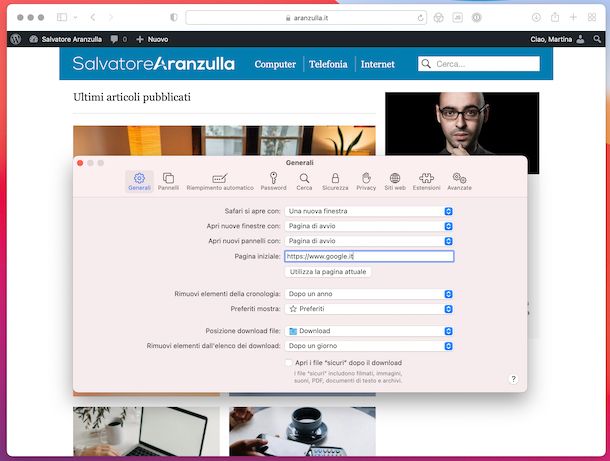
Task: Open the Privacy preferences tab
Action: (x=366, y=181)
